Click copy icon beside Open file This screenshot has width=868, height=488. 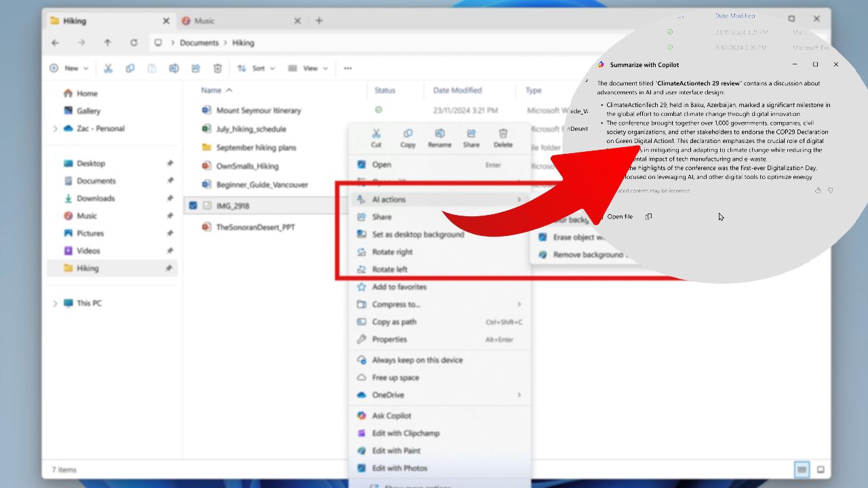pos(649,217)
